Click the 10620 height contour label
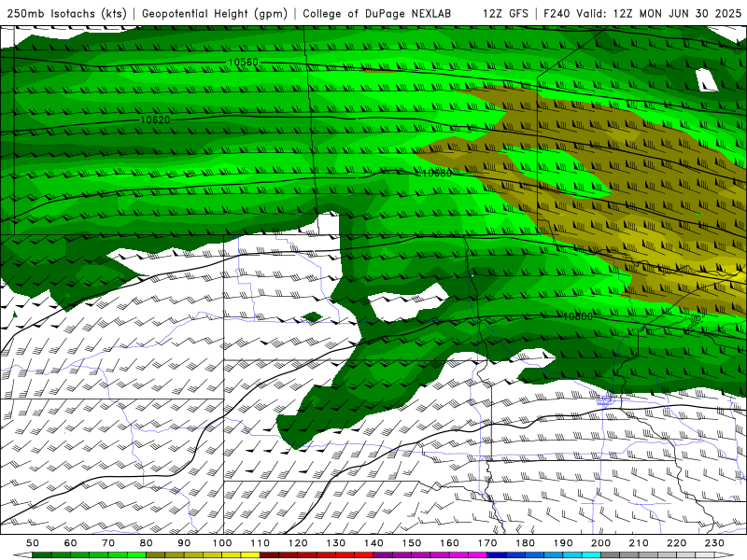Screen dimensions: 747x560 click(x=155, y=119)
